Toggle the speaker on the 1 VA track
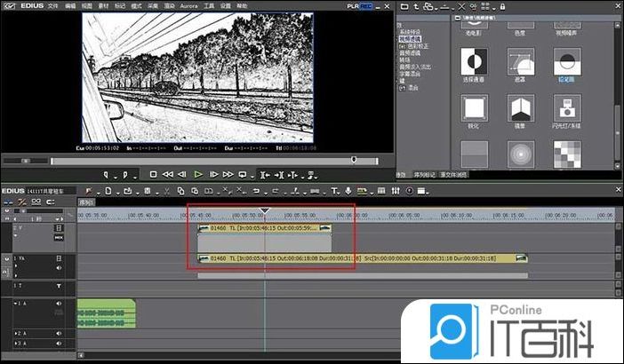Viewport: 624px width, 364px height. 59,270
